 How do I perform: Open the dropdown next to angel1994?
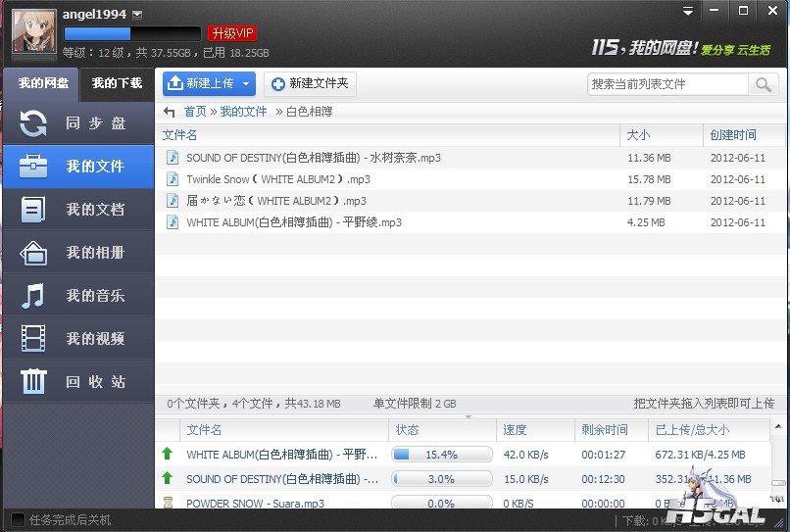[137, 14]
